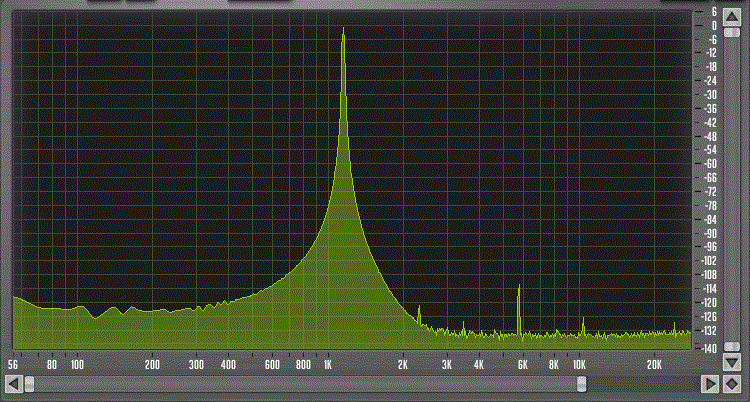
Task: Click the "-140" dB level scale label
Action: click(x=710, y=348)
